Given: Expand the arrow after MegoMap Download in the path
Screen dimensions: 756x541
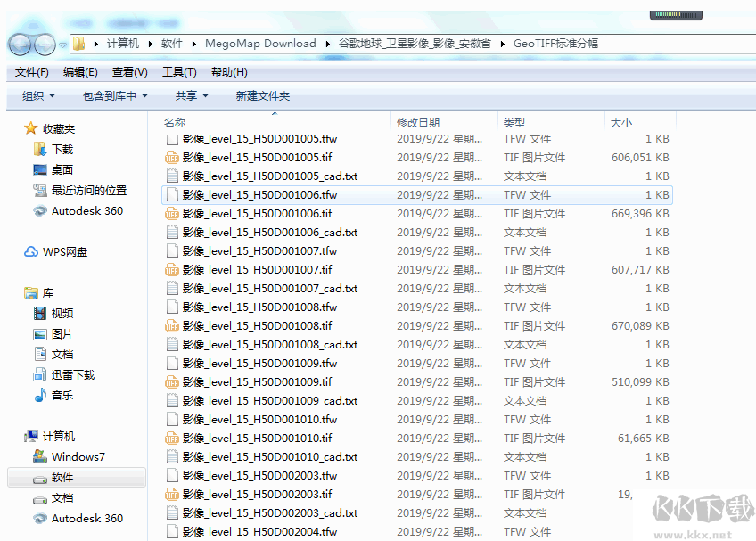Looking at the screenshot, I should pos(328,45).
